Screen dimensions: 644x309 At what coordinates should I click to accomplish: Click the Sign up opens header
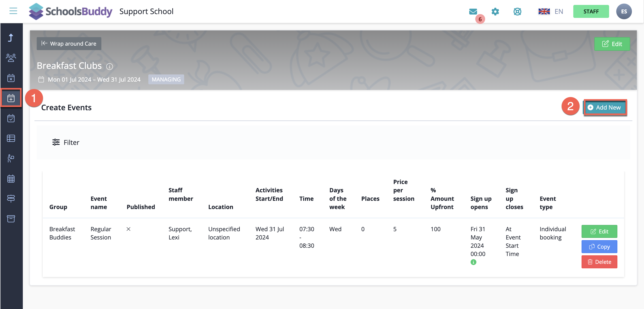481,203
